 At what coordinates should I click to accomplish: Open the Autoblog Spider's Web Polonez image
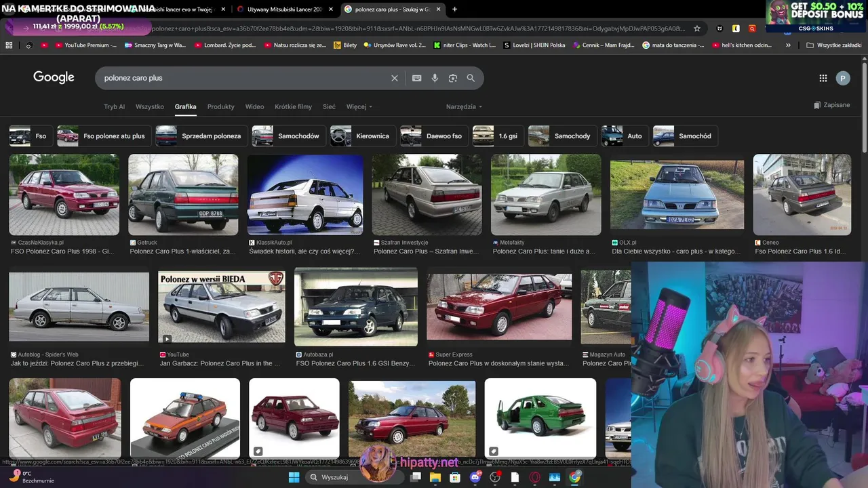(x=79, y=307)
